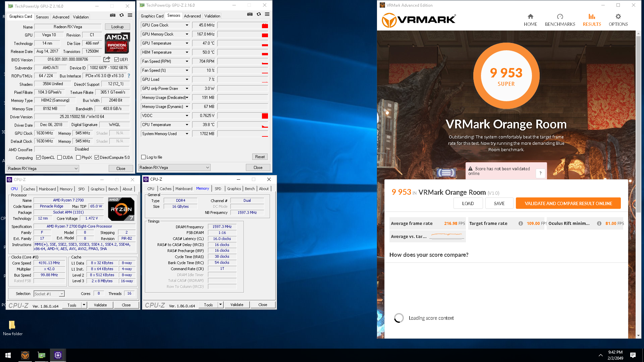Open VRMark BENCHMARKS section

coord(560,20)
